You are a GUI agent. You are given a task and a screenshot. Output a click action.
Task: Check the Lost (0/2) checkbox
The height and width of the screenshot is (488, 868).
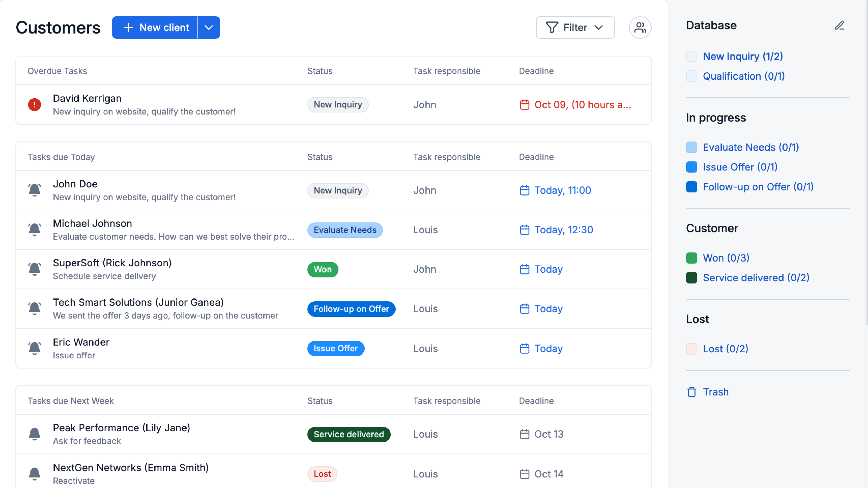pyautogui.click(x=692, y=349)
